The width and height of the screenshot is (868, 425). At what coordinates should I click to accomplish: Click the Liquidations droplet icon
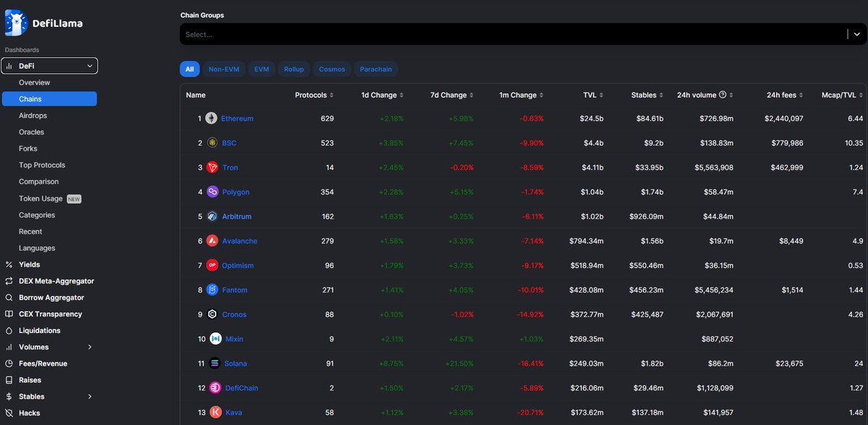9,331
